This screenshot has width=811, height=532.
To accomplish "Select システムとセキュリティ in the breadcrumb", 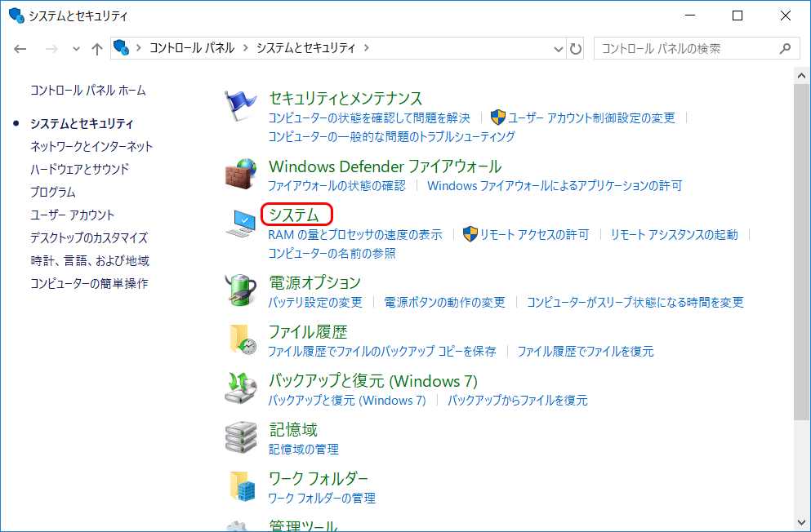I will 306,48.
